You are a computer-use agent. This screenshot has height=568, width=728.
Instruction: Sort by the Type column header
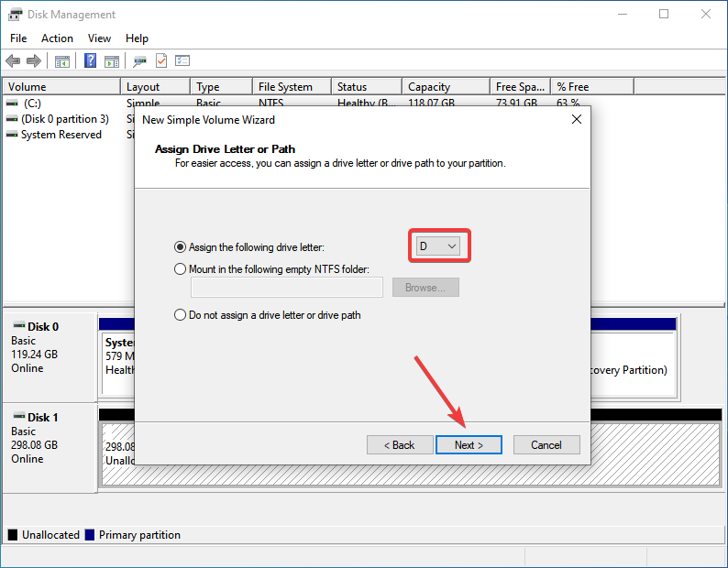[222, 87]
